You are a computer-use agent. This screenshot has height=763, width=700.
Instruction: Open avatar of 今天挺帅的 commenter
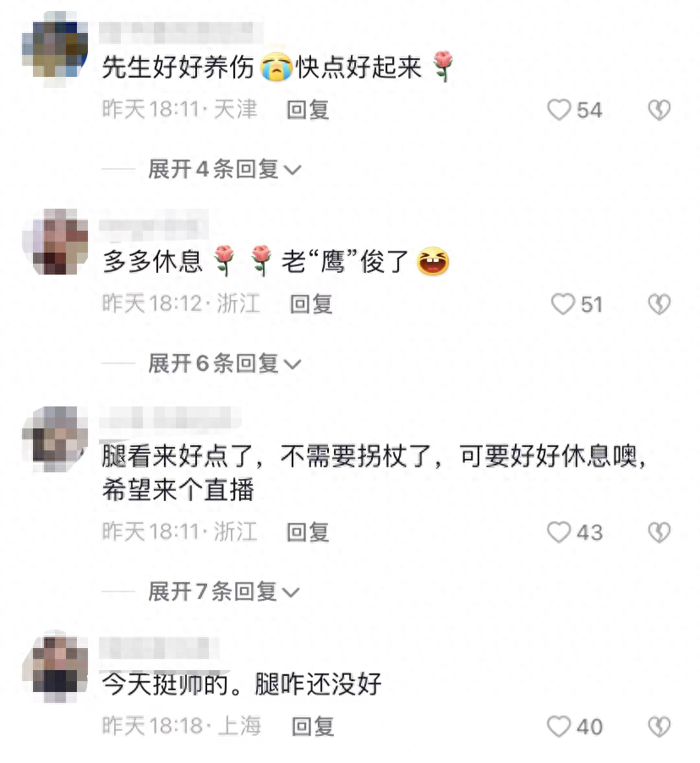[55, 667]
